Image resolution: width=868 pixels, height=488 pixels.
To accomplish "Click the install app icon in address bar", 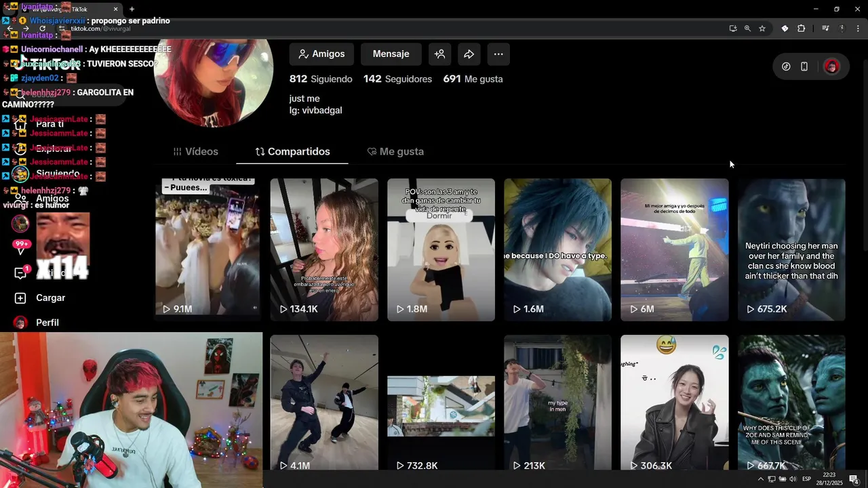I will tap(732, 28).
